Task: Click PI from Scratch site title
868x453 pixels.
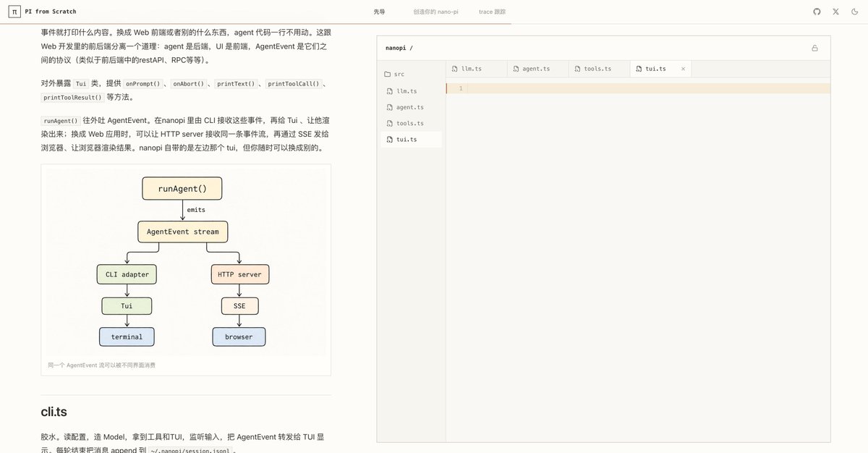Action: point(51,12)
